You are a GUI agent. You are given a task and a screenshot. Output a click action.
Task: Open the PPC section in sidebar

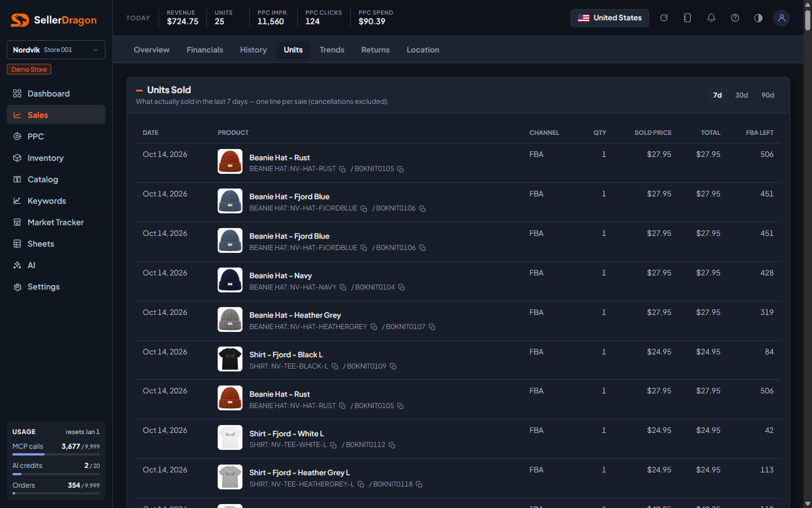coord(56,137)
